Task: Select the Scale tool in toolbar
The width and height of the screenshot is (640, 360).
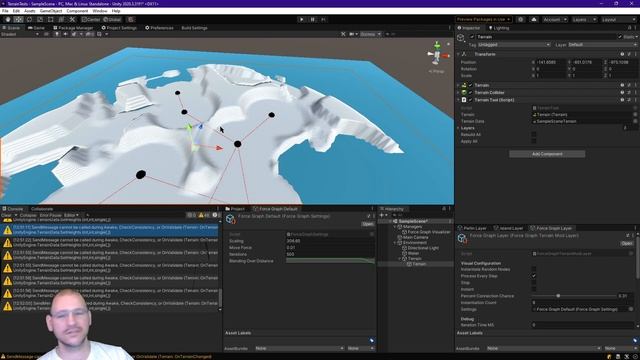Action: 40,19
